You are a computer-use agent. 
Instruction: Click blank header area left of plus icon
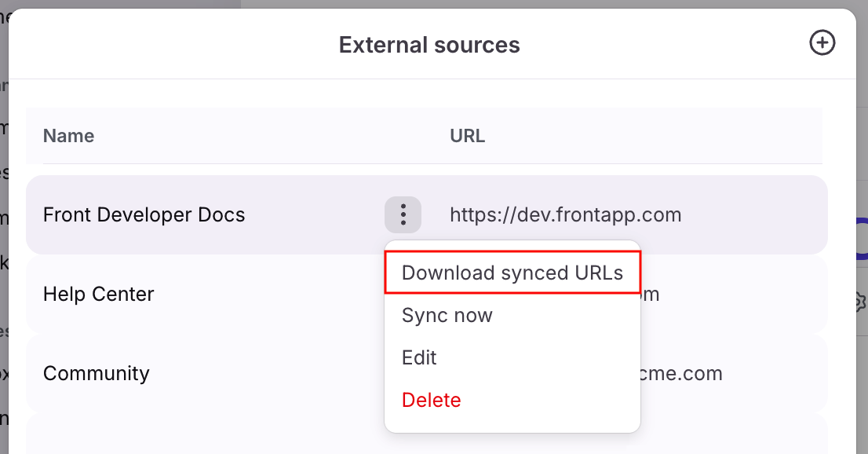click(x=667, y=45)
